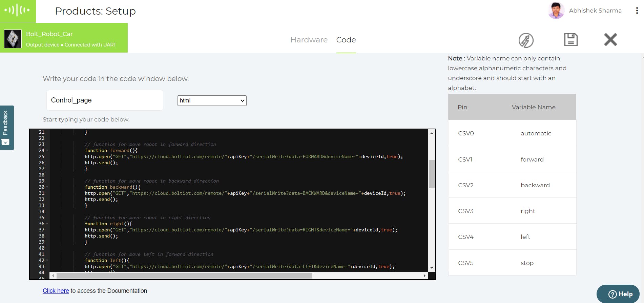Edit the Control_page file name field

(105, 100)
